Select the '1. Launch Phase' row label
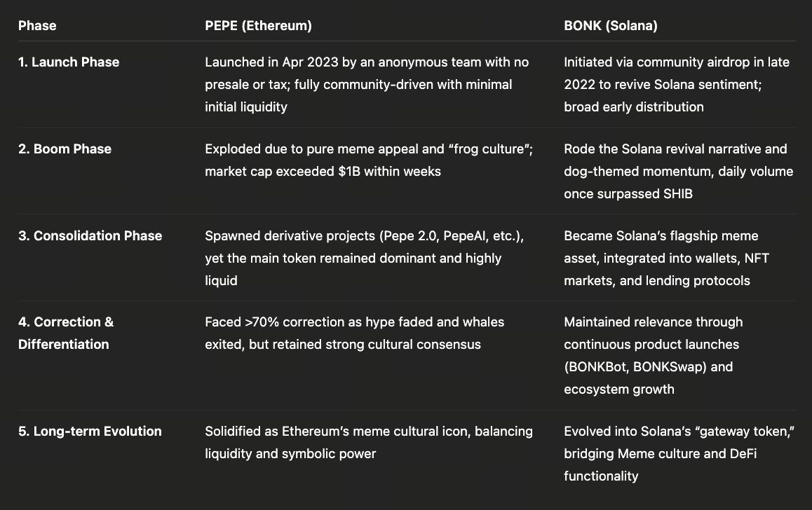Image resolution: width=812 pixels, height=510 pixels. 69,62
